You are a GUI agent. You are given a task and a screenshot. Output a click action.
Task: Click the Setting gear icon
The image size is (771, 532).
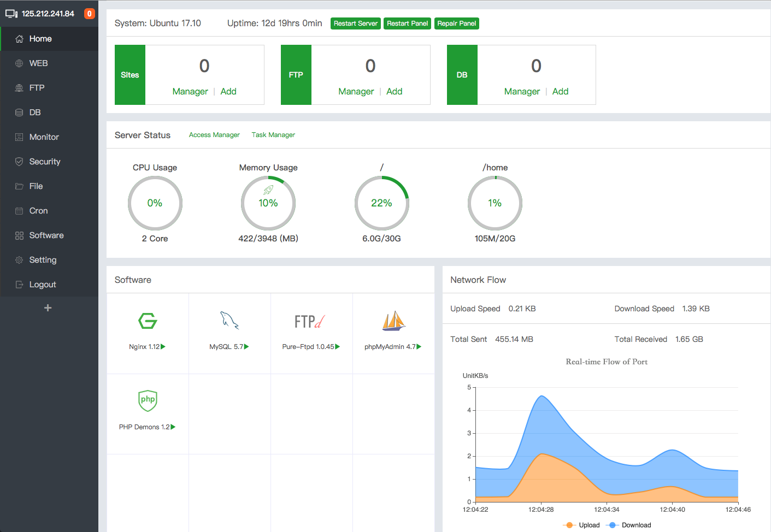[19, 260]
